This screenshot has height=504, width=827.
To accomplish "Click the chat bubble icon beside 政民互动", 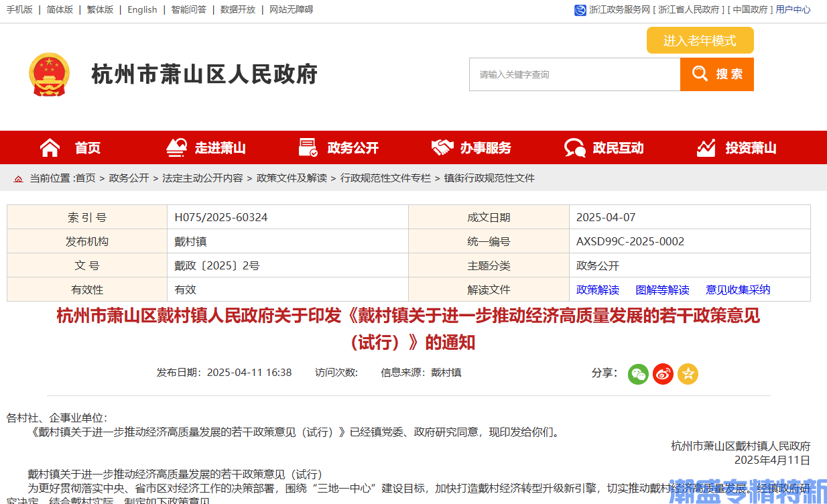I will click(575, 147).
